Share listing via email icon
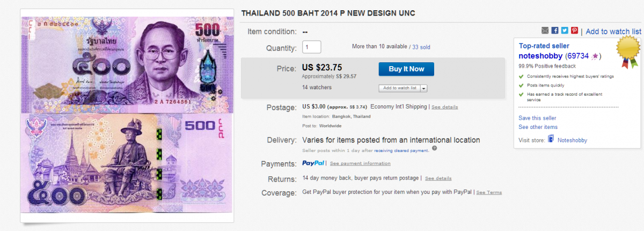644x231 pixels. [545, 31]
